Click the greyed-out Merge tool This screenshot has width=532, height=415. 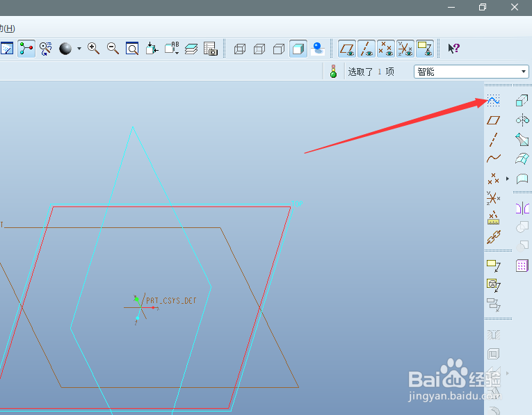(x=522, y=227)
